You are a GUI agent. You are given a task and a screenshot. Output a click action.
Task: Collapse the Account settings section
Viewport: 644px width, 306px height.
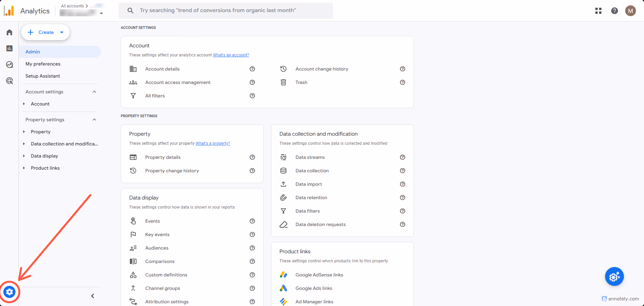click(x=94, y=92)
